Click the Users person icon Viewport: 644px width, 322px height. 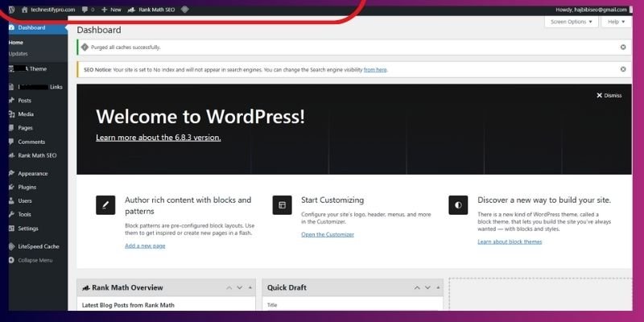12,200
